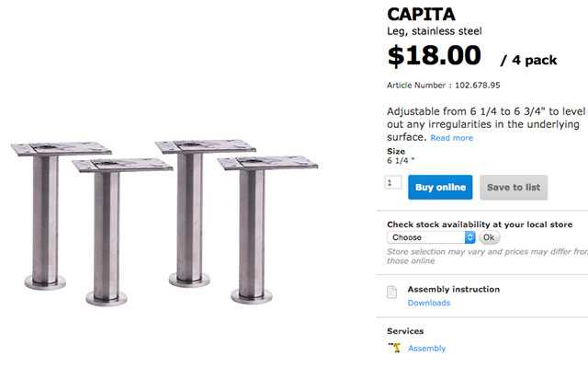
Task: Click the quantity input field
Action: [x=393, y=182]
